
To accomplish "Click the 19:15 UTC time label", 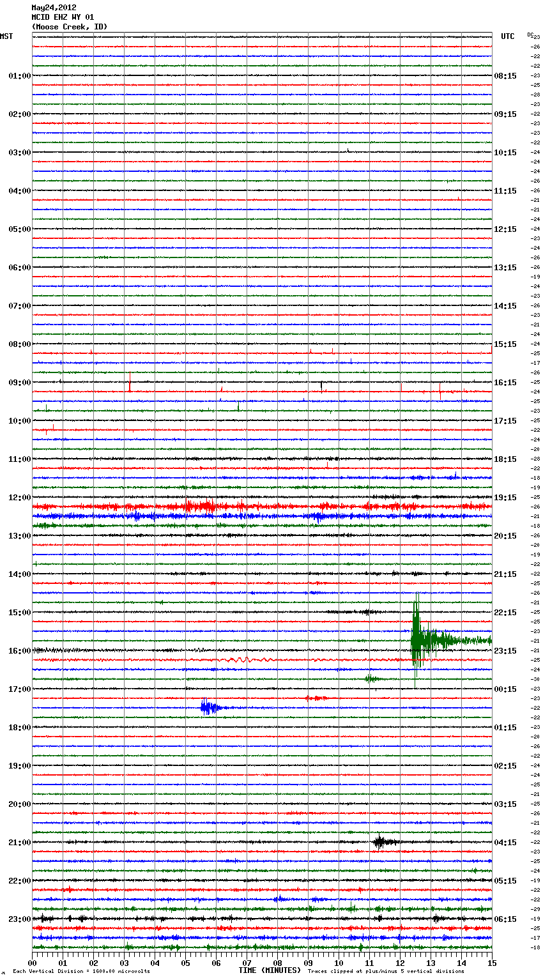I will pyautogui.click(x=505, y=498).
